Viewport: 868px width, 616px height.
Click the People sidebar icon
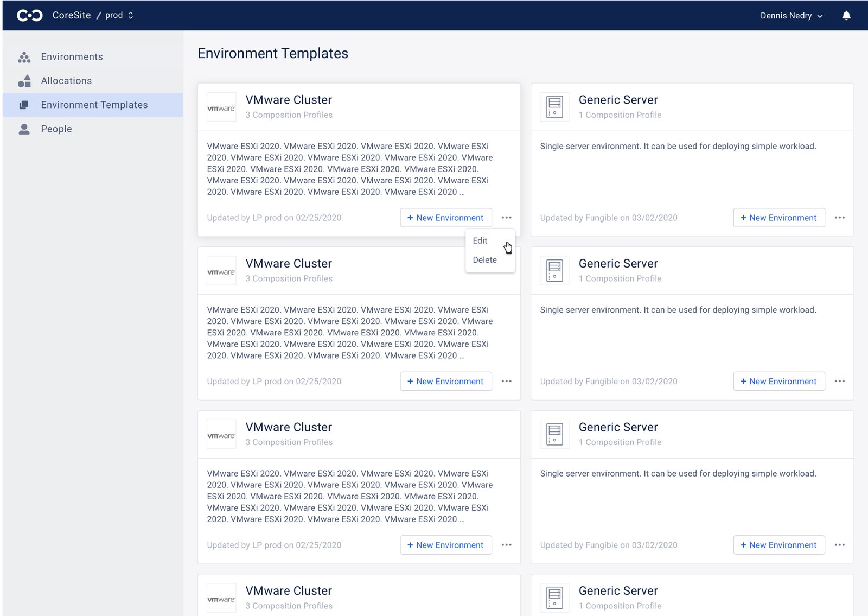(24, 129)
